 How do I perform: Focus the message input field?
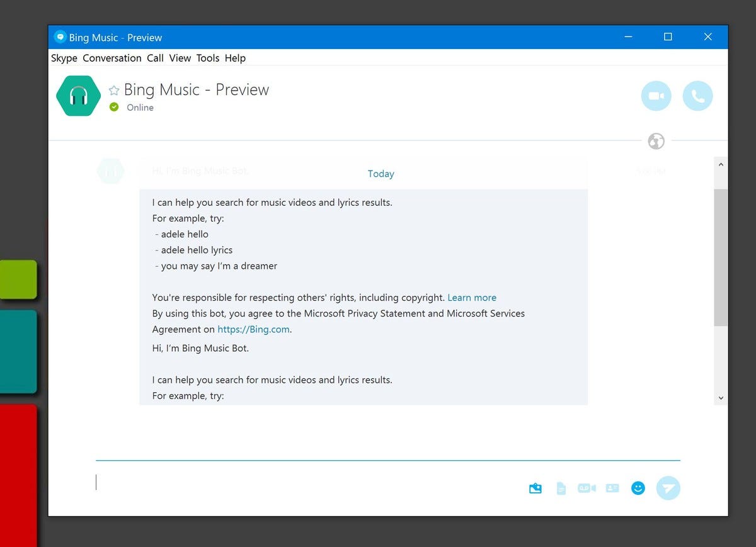pos(309,483)
